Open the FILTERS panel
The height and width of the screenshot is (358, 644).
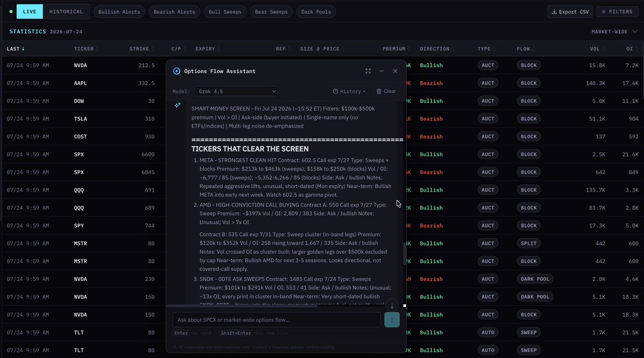(617, 11)
